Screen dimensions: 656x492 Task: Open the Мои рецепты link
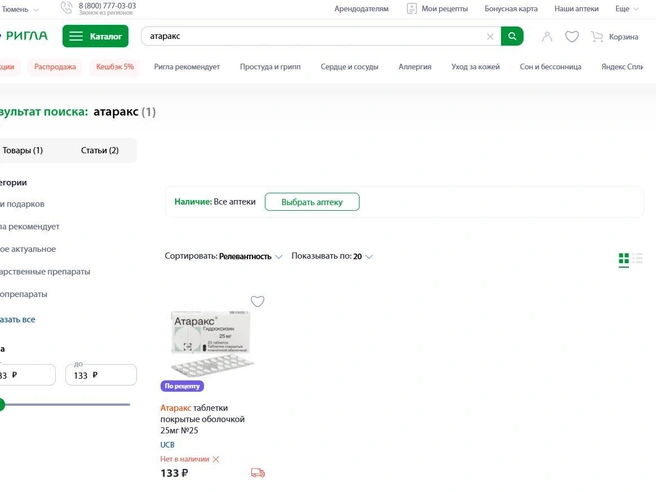pos(444,9)
